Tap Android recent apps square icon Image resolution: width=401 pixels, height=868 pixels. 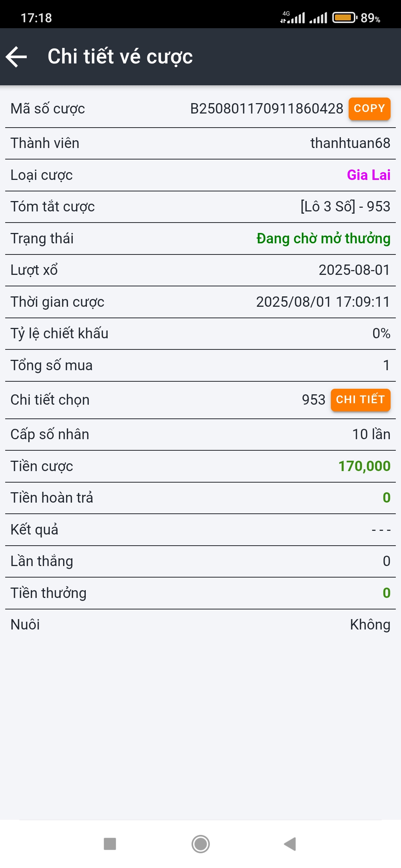(x=110, y=844)
